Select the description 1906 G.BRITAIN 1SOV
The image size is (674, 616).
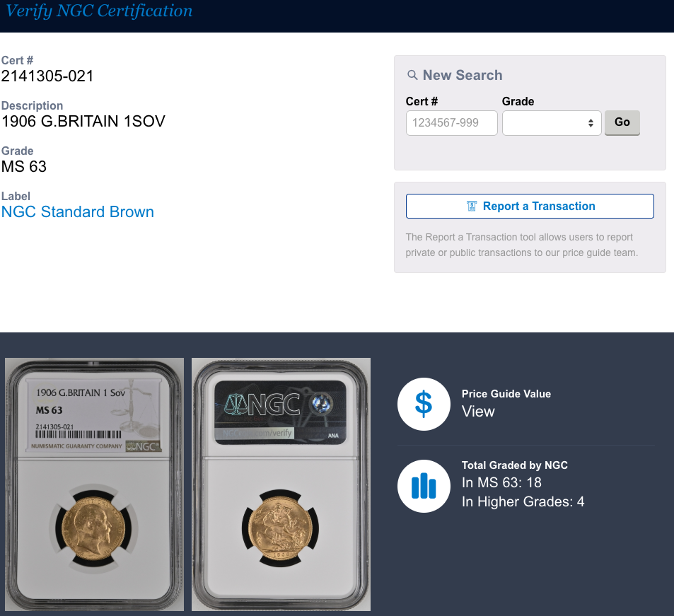(83, 121)
